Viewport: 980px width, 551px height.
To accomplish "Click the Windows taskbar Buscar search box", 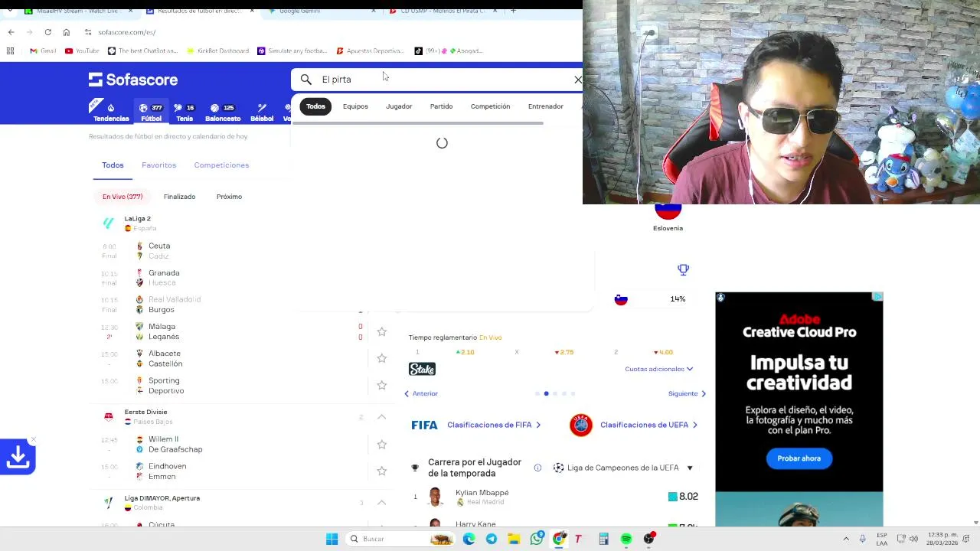I will pos(399,539).
